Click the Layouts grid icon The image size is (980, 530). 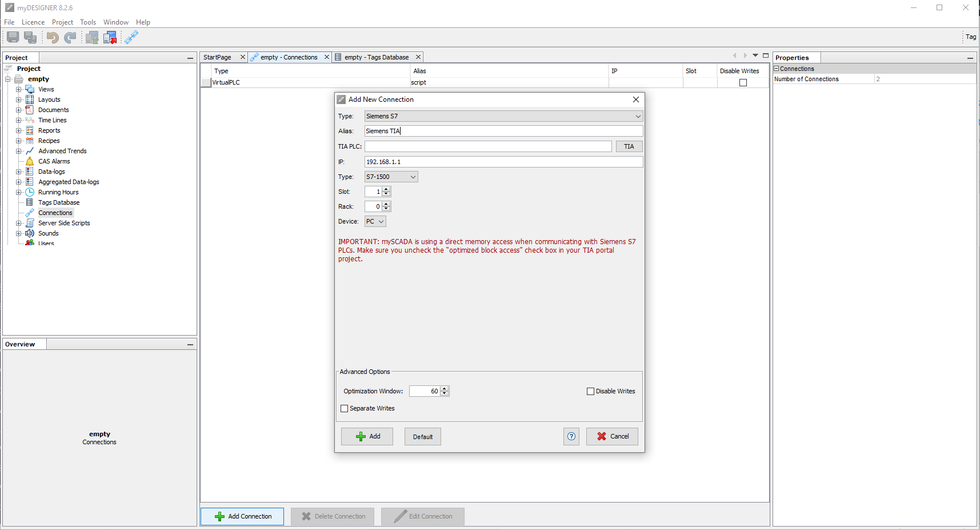(30, 99)
